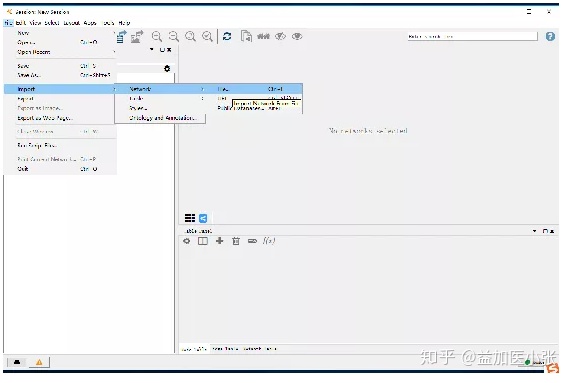The width and height of the screenshot is (571, 383).
Task: Delete columns using the trash icon
Action: 236,241
